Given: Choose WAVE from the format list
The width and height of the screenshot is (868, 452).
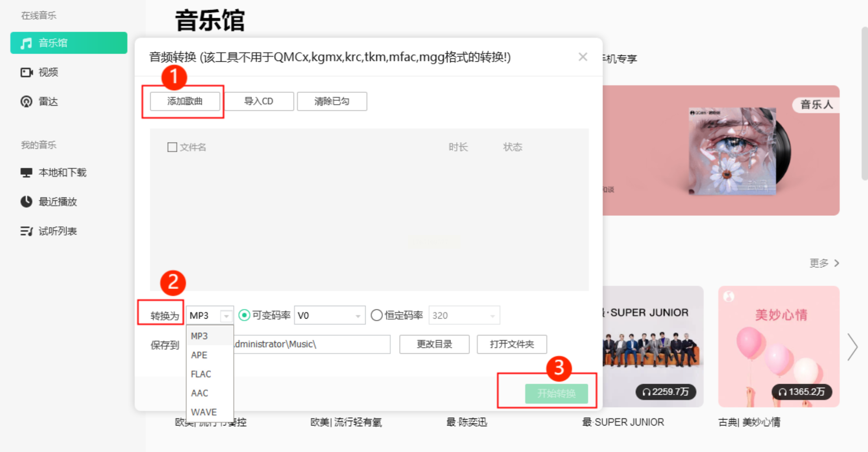Looking at the screenshot, I should [x=204, y=412].
